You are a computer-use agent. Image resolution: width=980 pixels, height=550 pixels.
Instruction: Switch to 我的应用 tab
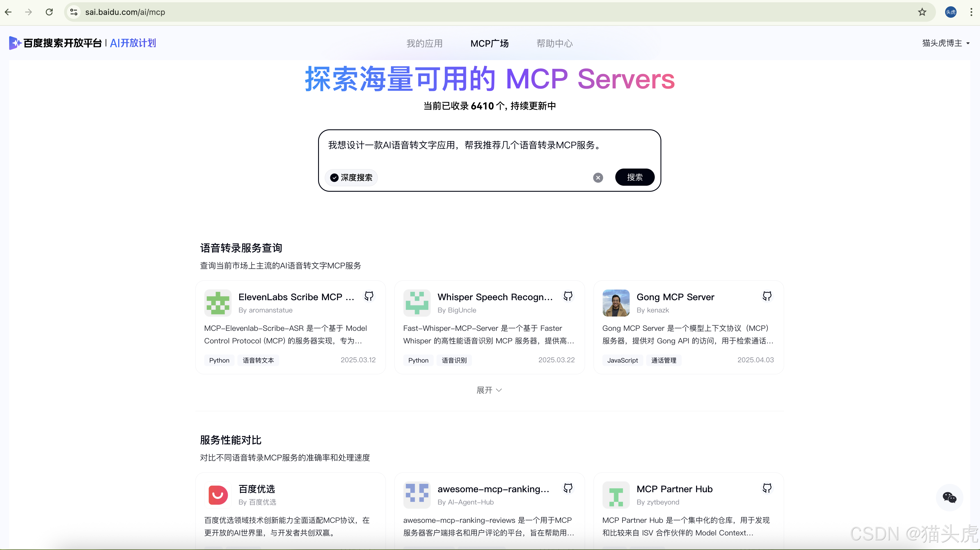tap(424, 43)
